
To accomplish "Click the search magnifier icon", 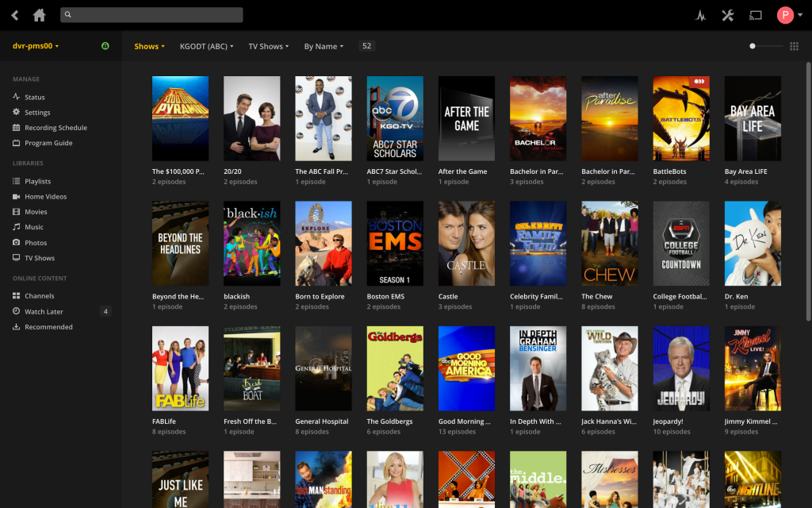I will pos(68,14).
